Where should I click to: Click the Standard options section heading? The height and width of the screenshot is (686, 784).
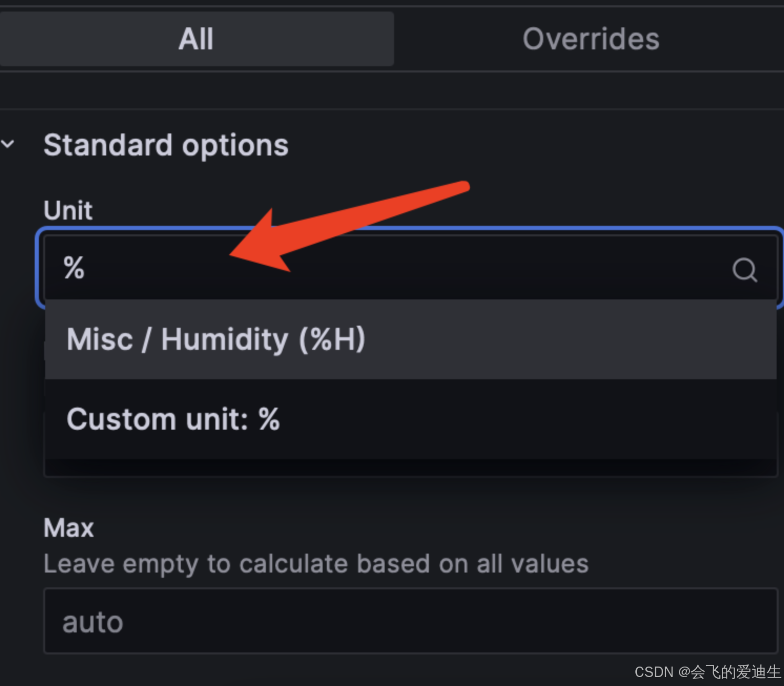[x=166, y=145]
